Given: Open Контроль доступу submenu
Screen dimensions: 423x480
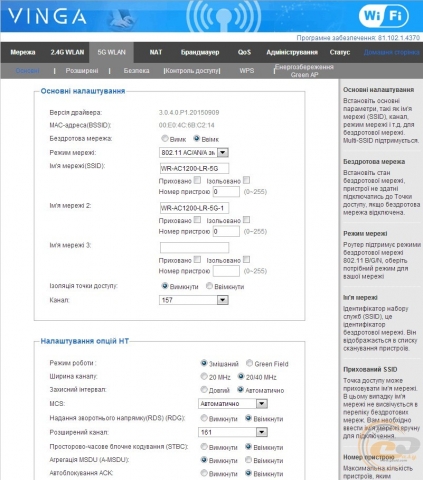Looking at the screenshot, I should point(192,71).
